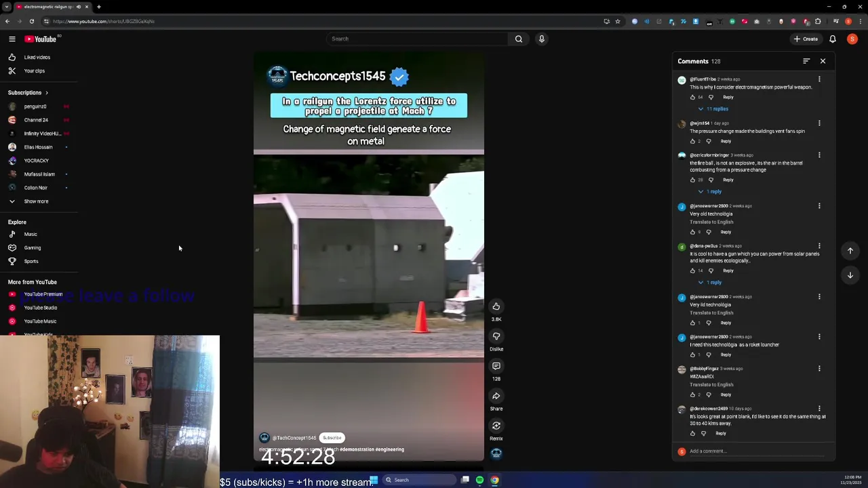Screen dimensions: 868x488
Task: Open the YouTube hamburger guide menu
Action: click(12, 39)
